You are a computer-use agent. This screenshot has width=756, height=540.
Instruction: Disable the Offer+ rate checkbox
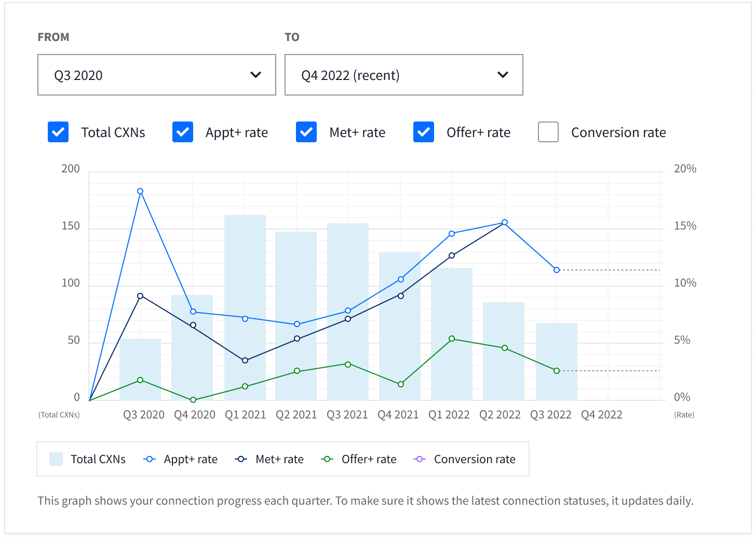423,132
